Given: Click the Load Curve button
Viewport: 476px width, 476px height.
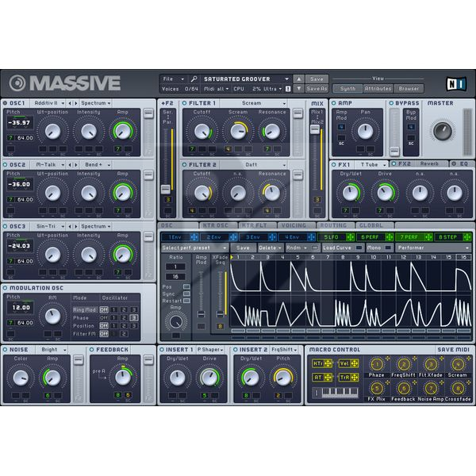Looking at the screenshot, I should coord(343,248).
